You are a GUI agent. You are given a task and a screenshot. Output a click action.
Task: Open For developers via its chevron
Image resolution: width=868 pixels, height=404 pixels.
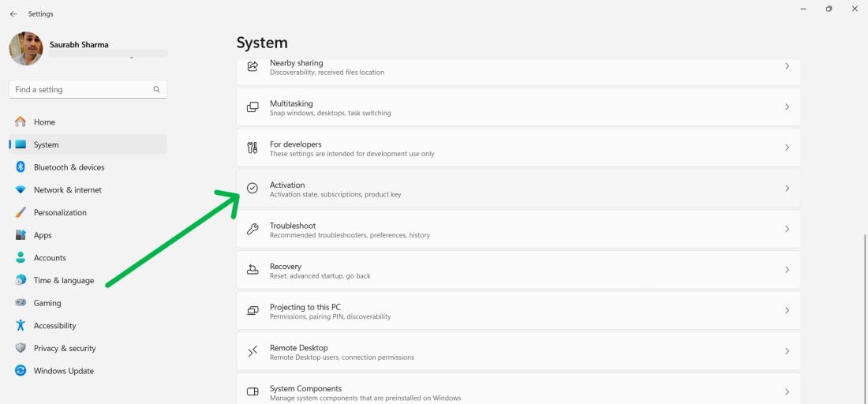point(787,148)
